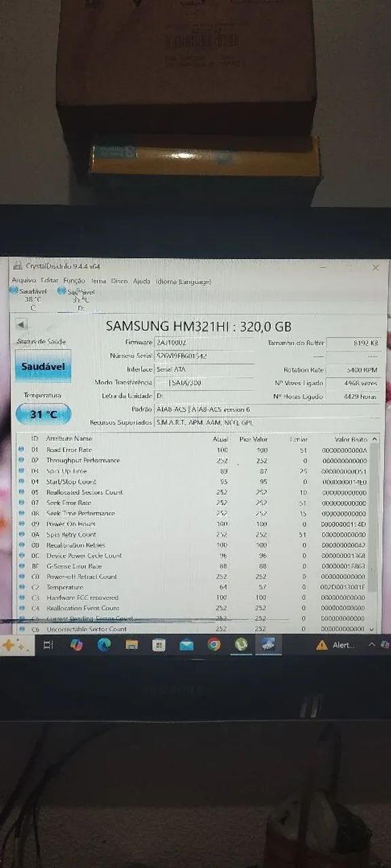Click status circle of Temperature attribute row
391x868 pixels.
[20, 587]
